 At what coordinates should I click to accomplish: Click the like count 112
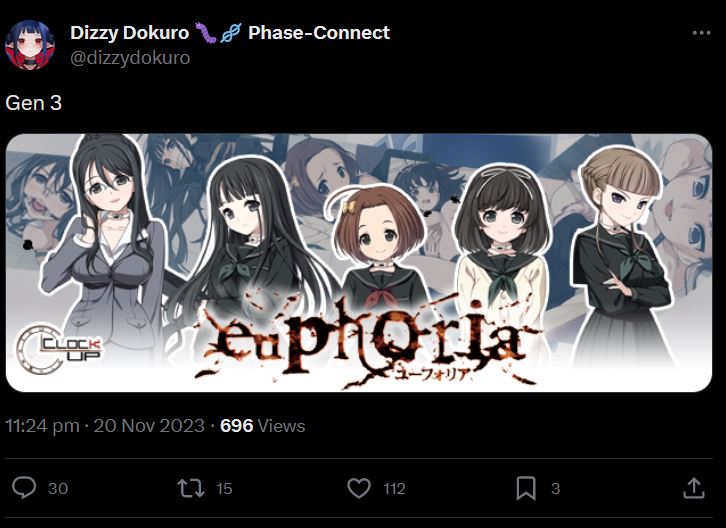(394, 489)
